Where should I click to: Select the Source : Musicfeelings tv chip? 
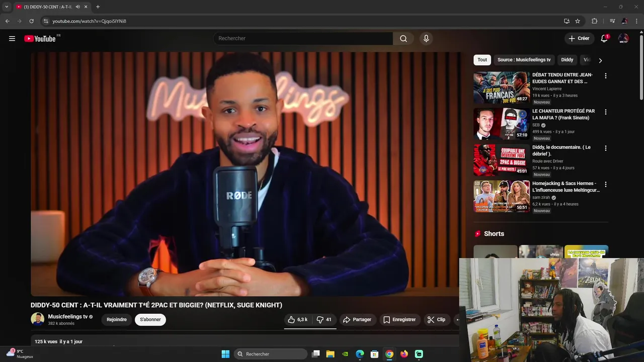point(524,60)
